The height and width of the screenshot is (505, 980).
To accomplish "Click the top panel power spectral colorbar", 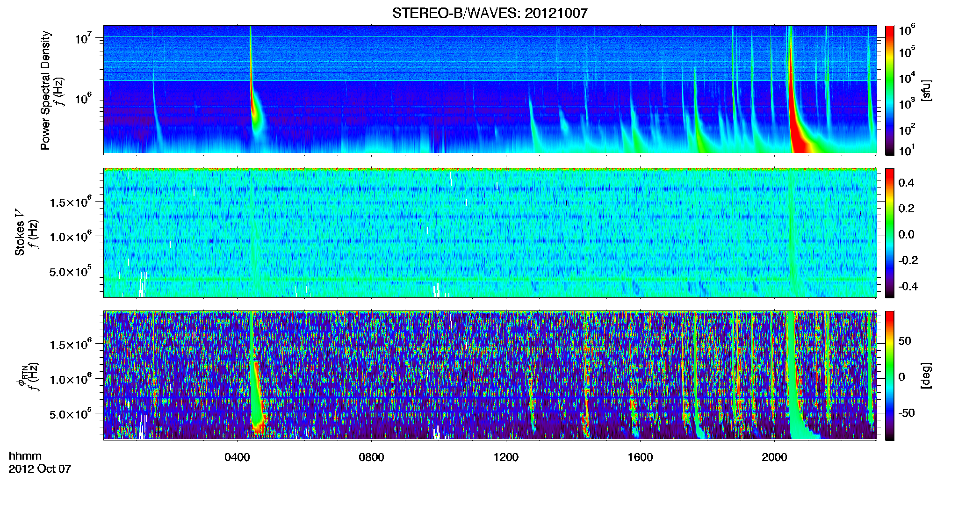I will (x=890, y=90).
